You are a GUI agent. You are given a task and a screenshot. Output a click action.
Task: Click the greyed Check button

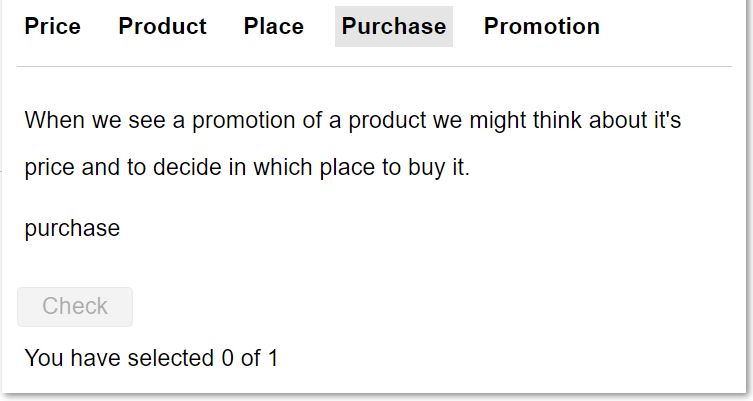click(75, 307)
